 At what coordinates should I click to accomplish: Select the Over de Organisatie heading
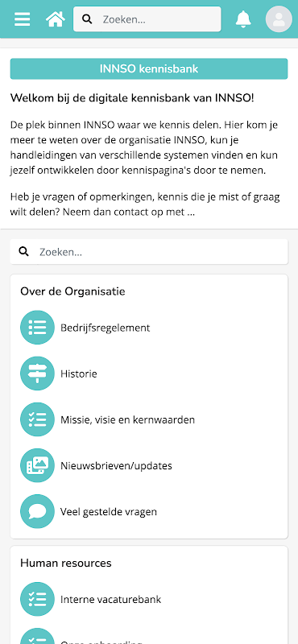pyautogui.click(x=72, y=291)
